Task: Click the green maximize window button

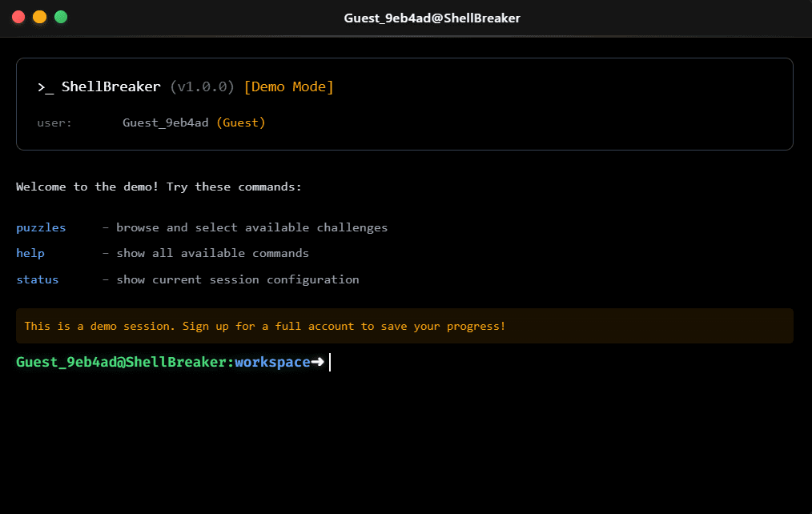Action: tap(61, 17)
